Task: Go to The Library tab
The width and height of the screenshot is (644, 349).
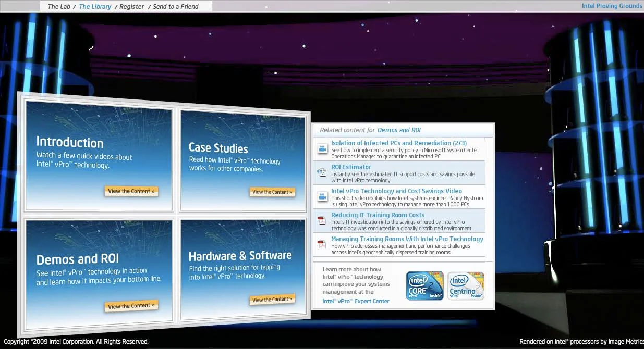Action: pyautogui.click(x=95, y=6)
